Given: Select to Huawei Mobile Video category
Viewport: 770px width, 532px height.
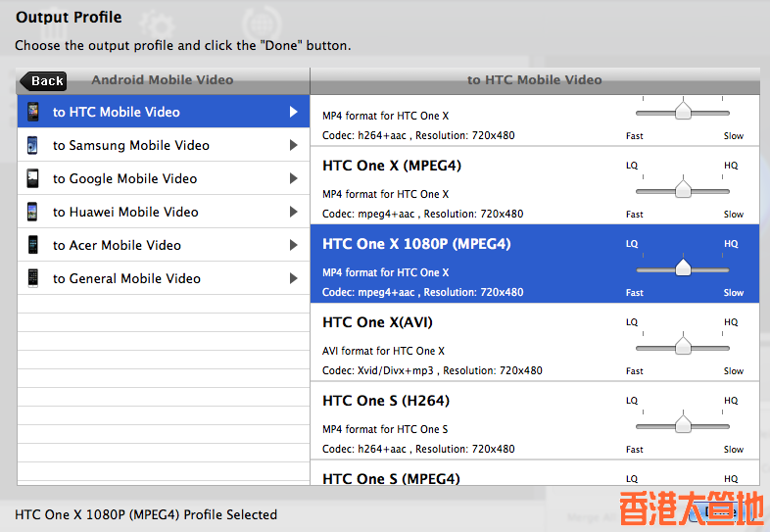Looking at the screenshot, I should click(x=164, y=213).
